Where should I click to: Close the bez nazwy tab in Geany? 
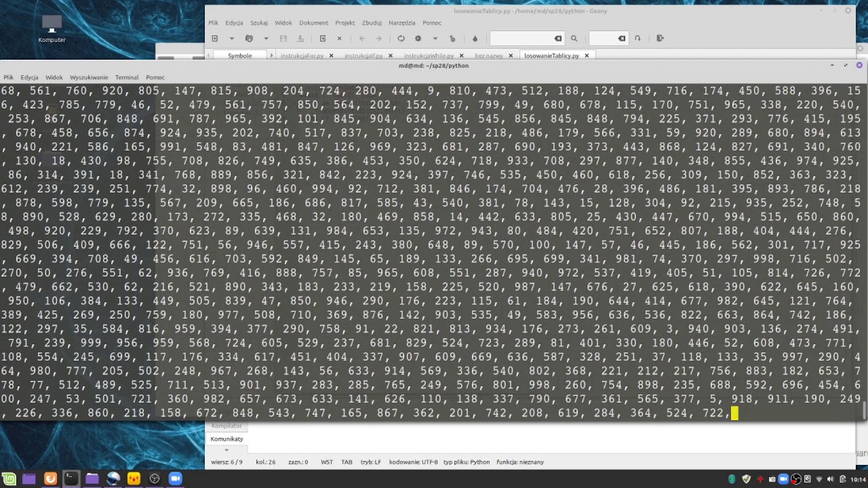tap(511, 56)
